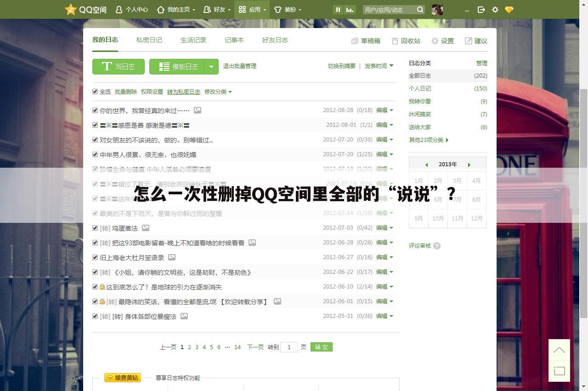Viewport: 588px width, 391px height.
Task: Go to next year in calendar
Action: click(x=469, y=164)
